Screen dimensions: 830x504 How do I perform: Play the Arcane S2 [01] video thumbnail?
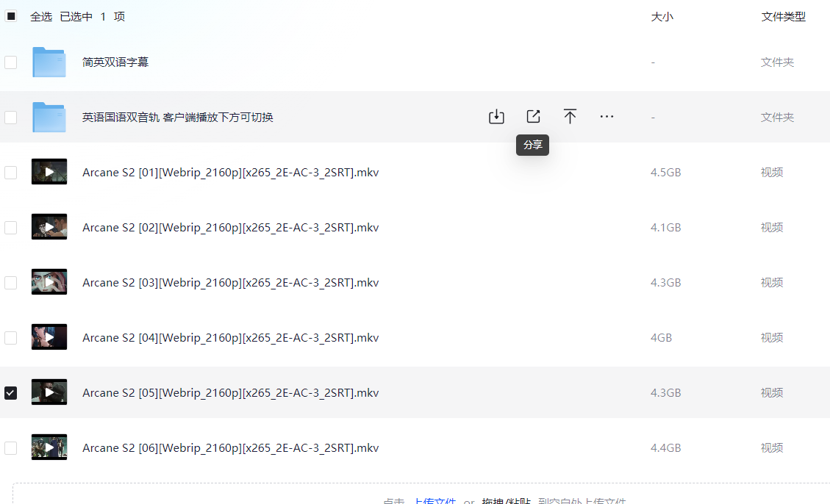[x=49, y=172]
